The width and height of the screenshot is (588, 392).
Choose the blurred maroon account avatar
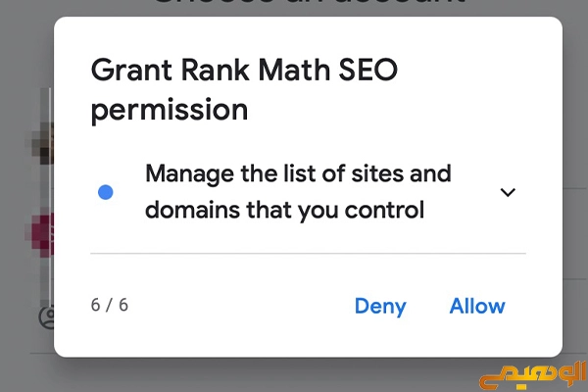[x=40, y=235]
